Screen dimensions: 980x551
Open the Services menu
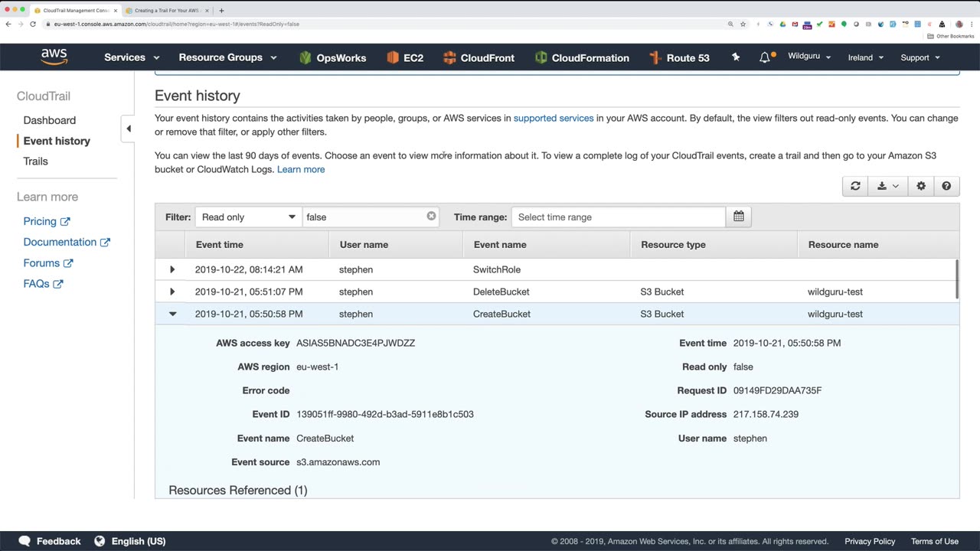coord(132,57)
